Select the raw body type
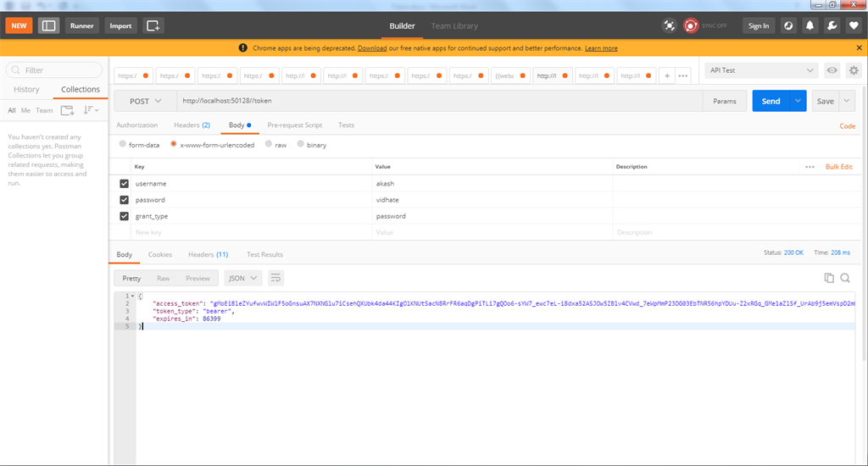Screen dimensions: 868x466 pos(269,144)
